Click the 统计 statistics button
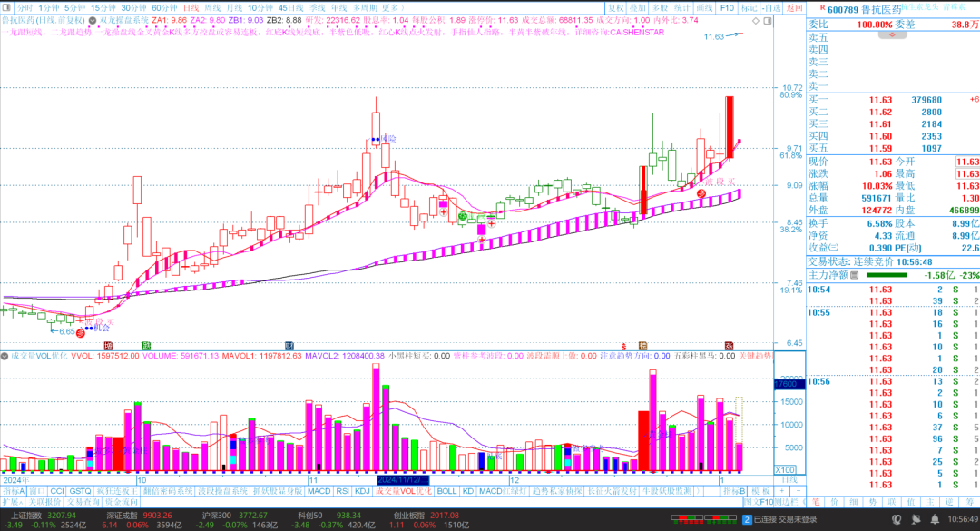Viewport: 980px width, 531px height. tap(681, 8)
